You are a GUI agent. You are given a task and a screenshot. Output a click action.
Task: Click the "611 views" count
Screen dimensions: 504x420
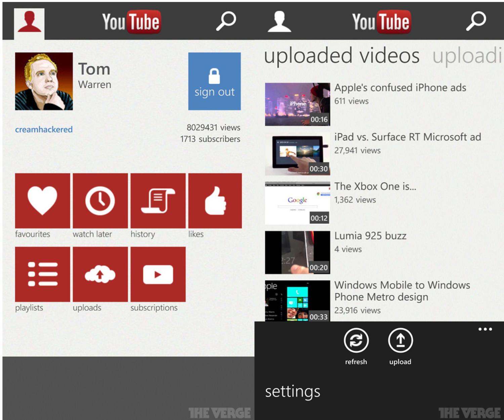pyautogui.click(x=351, y=101)
